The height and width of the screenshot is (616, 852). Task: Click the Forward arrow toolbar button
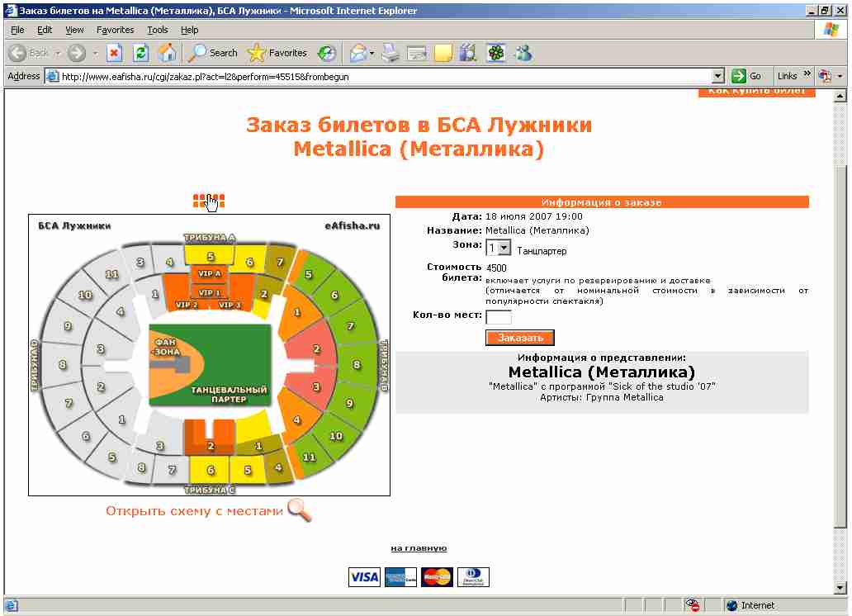click(x=77, y=53)
